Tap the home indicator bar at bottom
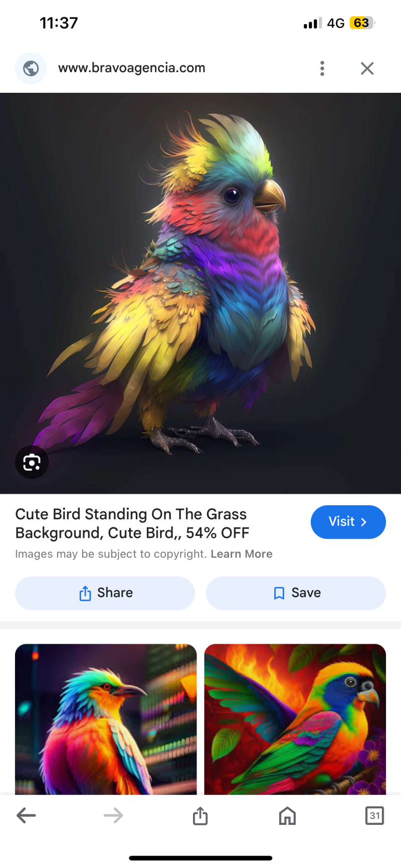This screenshot has height=868, width=401. coord(200,858)
